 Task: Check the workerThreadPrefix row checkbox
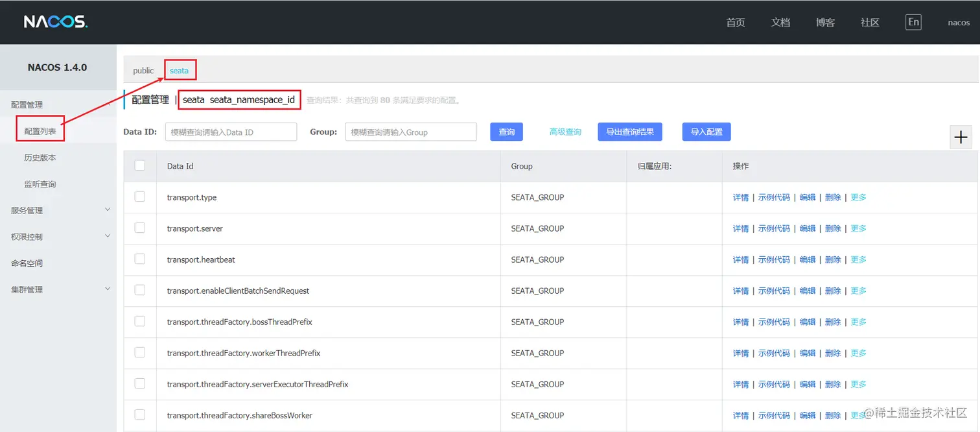pos(140,352)
